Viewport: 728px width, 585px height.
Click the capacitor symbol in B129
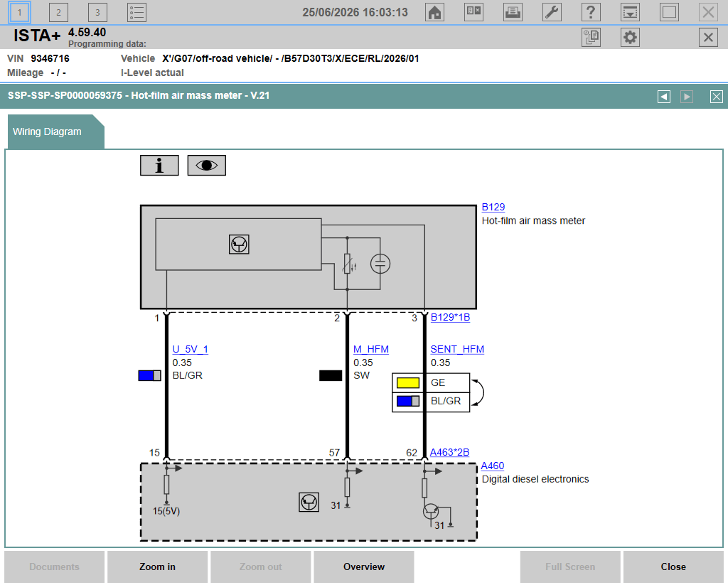[380, 264]
